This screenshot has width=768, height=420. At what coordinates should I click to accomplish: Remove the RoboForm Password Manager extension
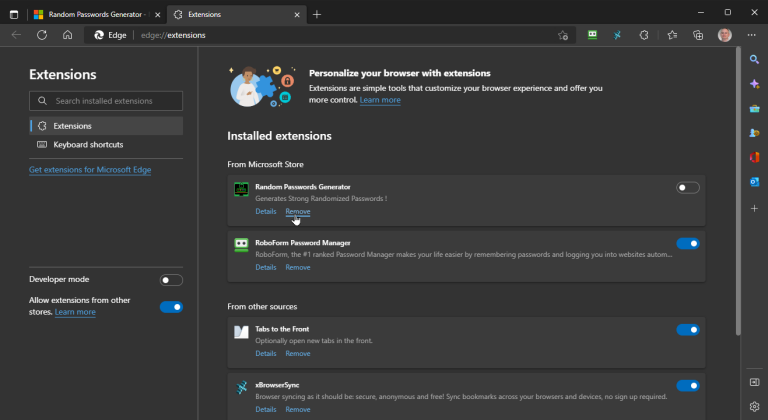click(x=298, y=267)
